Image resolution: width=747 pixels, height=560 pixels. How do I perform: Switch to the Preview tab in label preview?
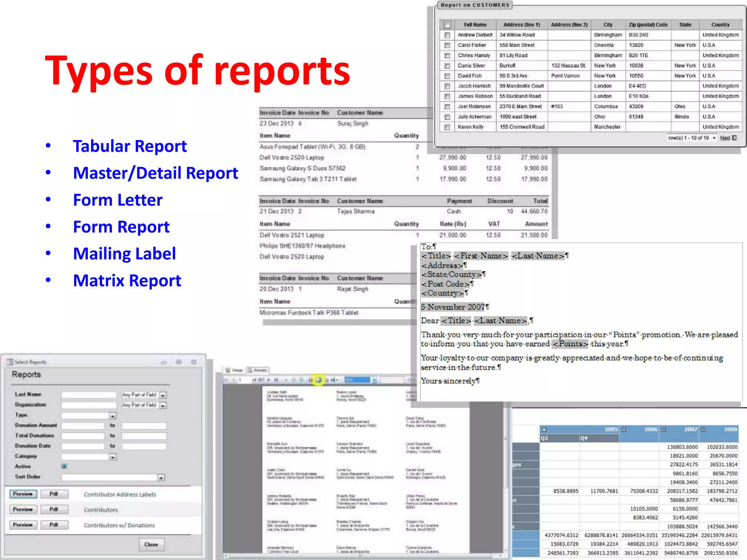click(258, 370)
